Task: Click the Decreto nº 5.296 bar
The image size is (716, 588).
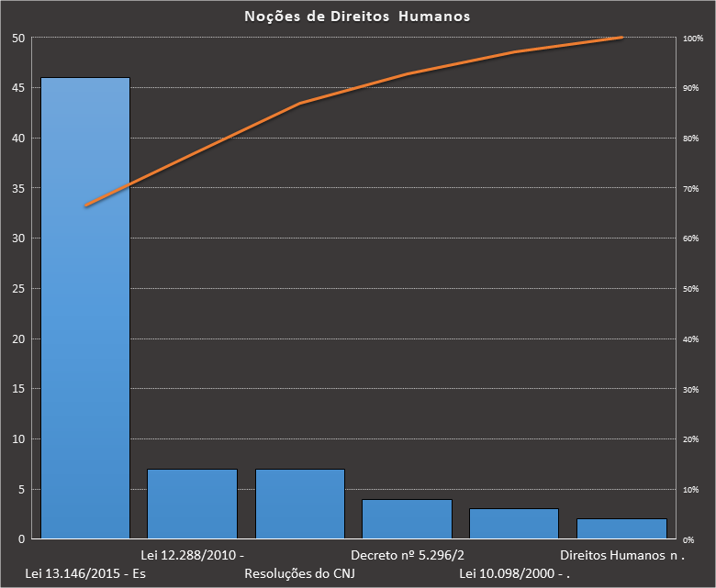Action: [x=407, y=518]
